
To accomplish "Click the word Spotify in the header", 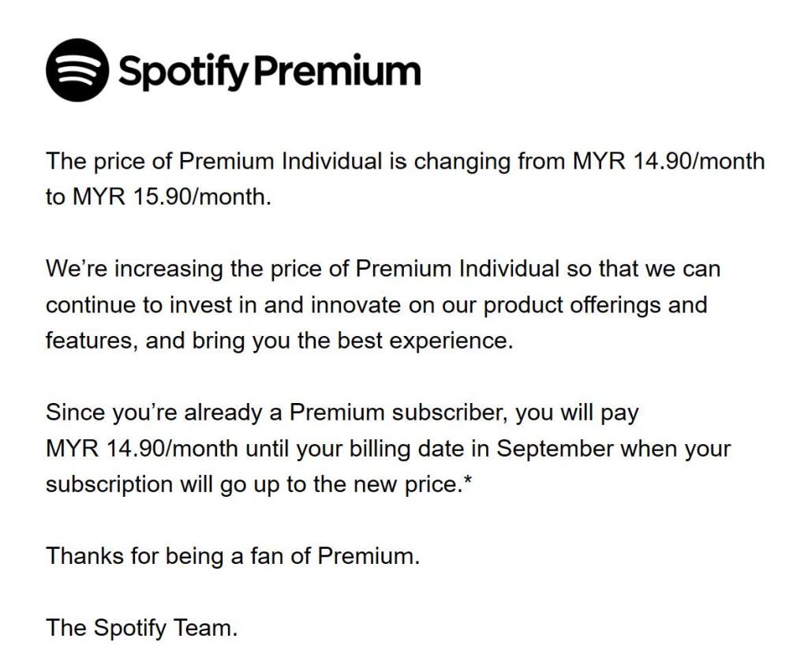I will (183, 72).
